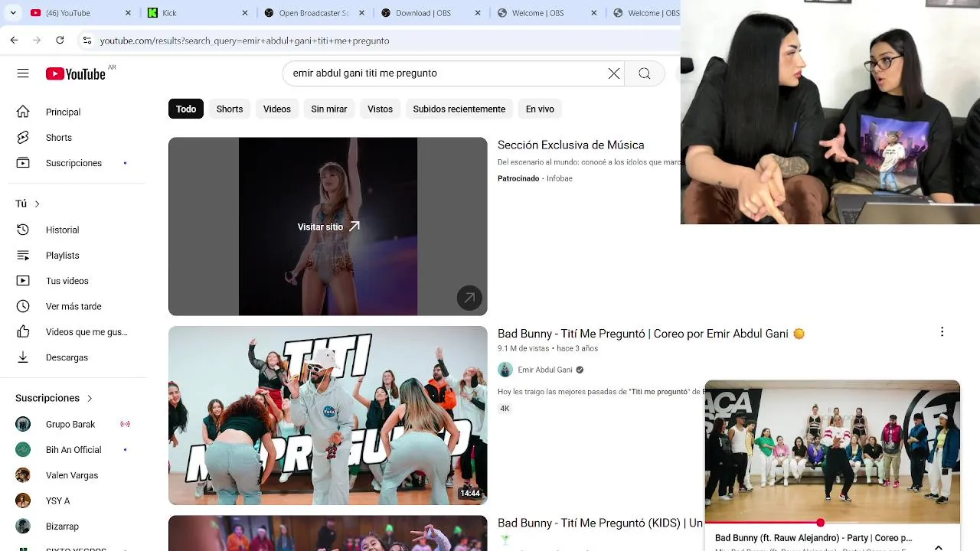Open Tití Me Preguntó (KIDS) video title

coord(599,523)
